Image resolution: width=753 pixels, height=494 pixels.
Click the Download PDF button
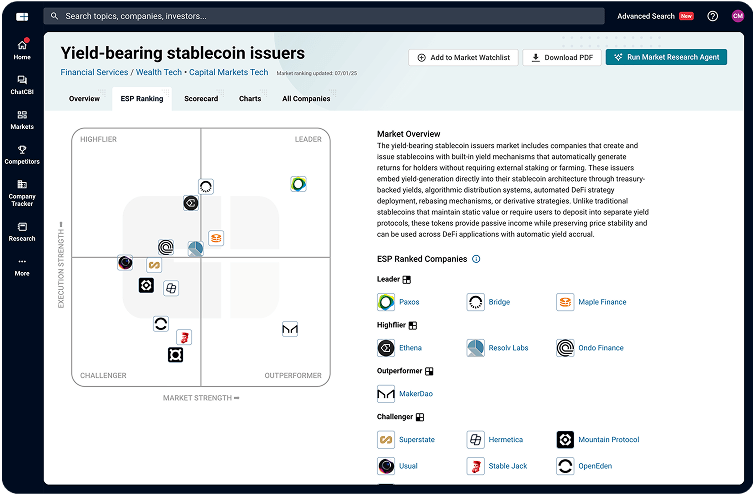tap(561, 58)
